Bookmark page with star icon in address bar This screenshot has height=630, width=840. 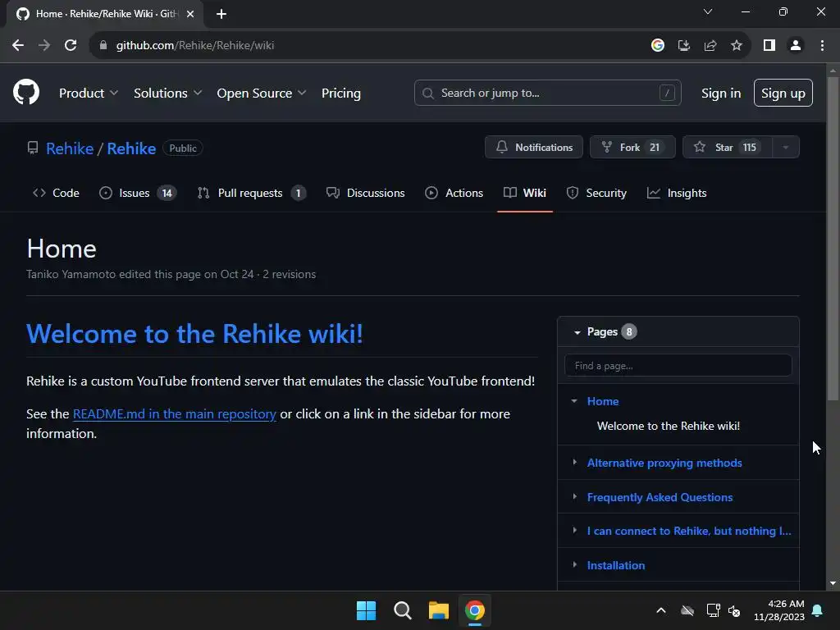(737, 46)
